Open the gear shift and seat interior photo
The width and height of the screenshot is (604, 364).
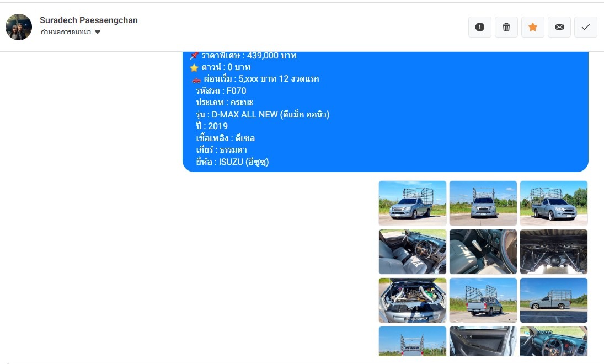tap(483, 251)
